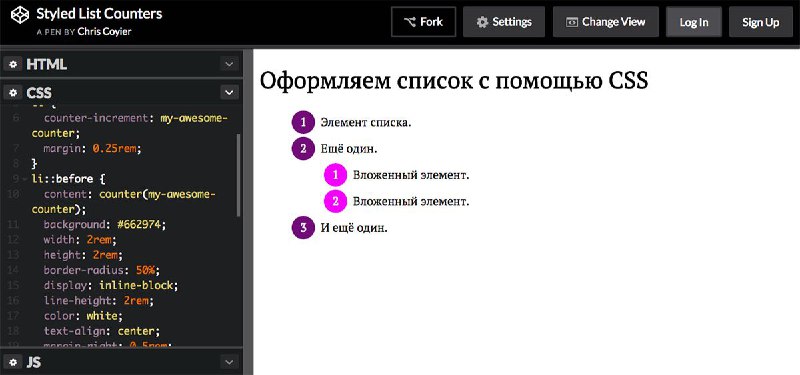The height and width of the screenshot is (375, 800).
Task: Click the Settings gear icon
Action: click(x=482, y=22)
